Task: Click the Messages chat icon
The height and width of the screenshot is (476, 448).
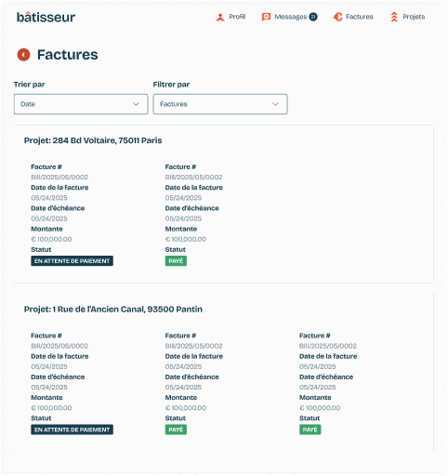Action: pos(266,17)
